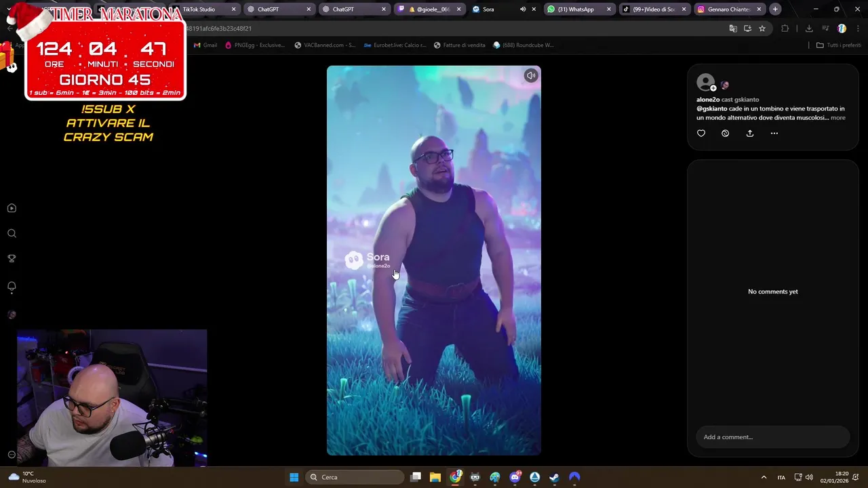The width and height of the screenshot is (868, 488).
Task: Click the ITA keyboard language indicator
Action: click(781, 477)
